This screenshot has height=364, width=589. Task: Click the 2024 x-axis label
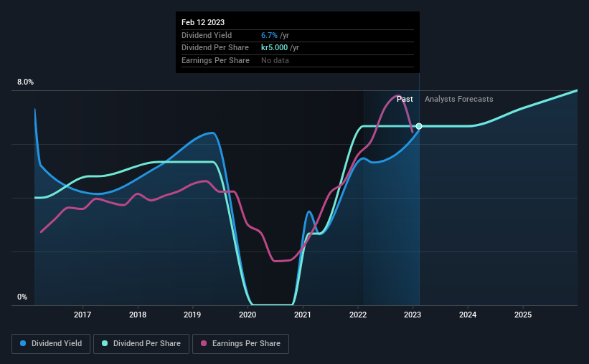[x=468, y=315]
